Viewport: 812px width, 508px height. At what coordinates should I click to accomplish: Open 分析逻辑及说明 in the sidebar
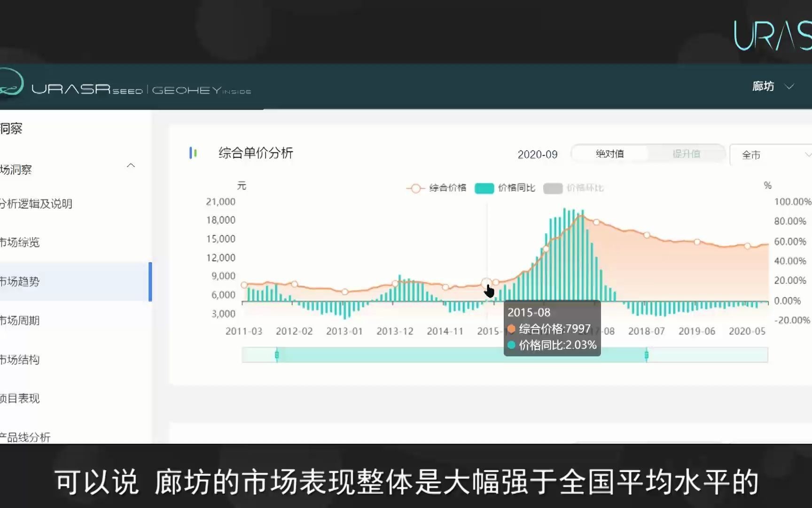36,204
